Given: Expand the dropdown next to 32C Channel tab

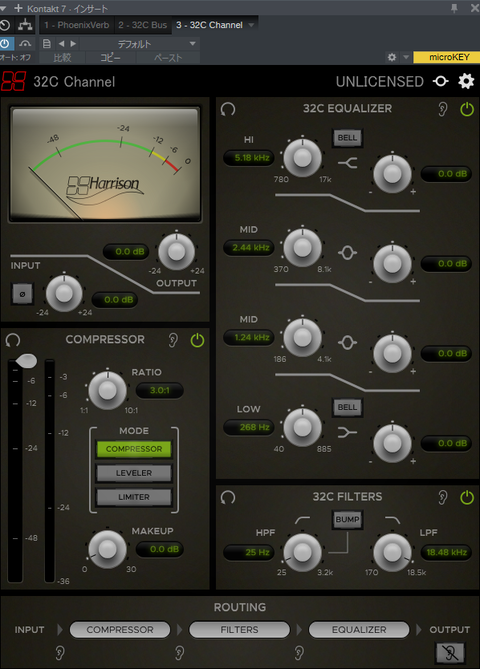Looking at the screenshot, I should pos(251,25).
